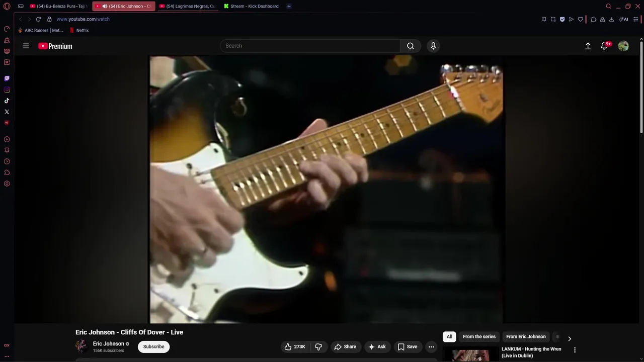Image resolution: width=644 pixels, height=362 pixels.
Task: Open YouTube account avatar menu
Action: 623,46
